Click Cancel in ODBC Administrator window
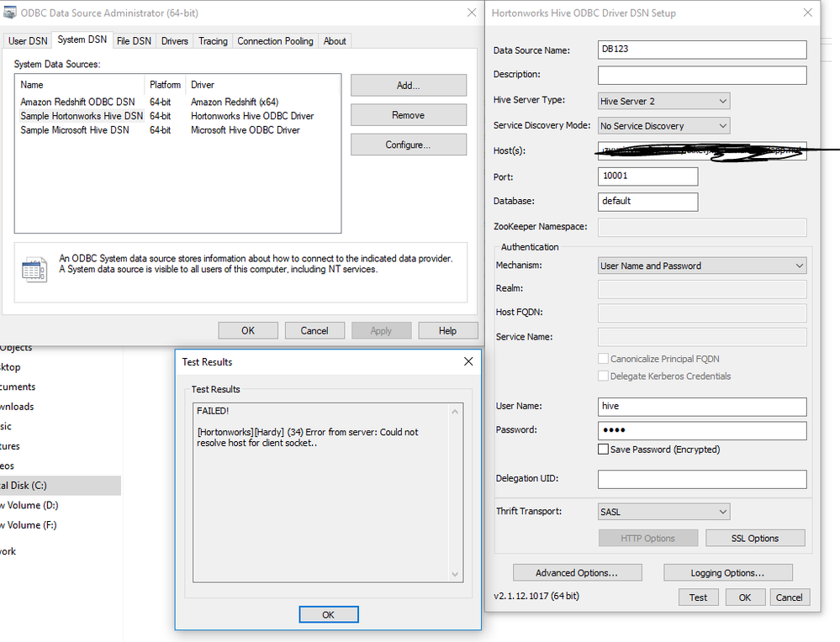840x642 pixels. pos(314,330)
